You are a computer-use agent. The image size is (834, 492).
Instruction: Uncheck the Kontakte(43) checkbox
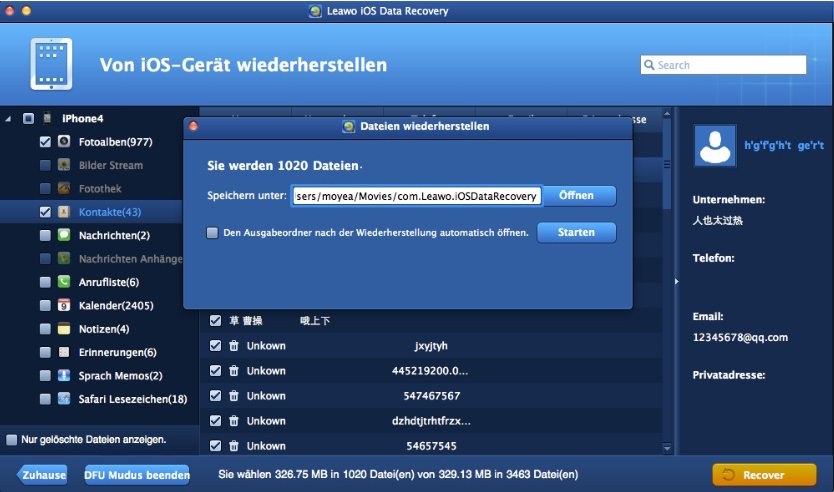pyautogui.click(x=45, y=212)
